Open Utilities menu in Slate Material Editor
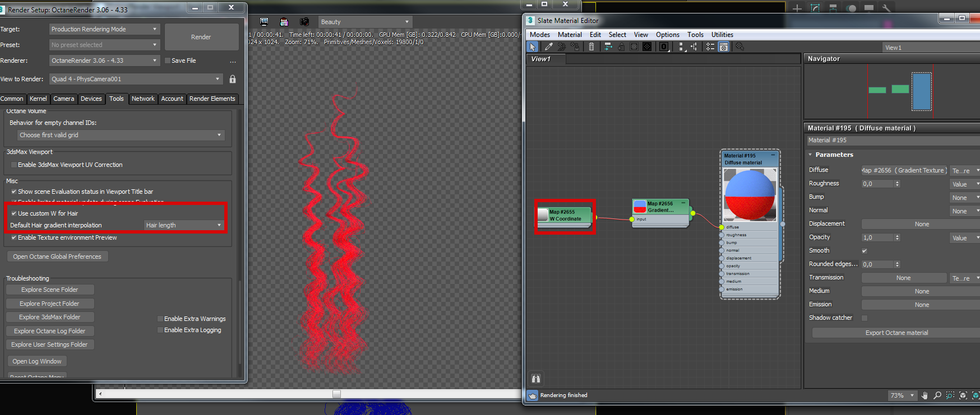Viewport: 980px width, 415px height. pos(722,35)
